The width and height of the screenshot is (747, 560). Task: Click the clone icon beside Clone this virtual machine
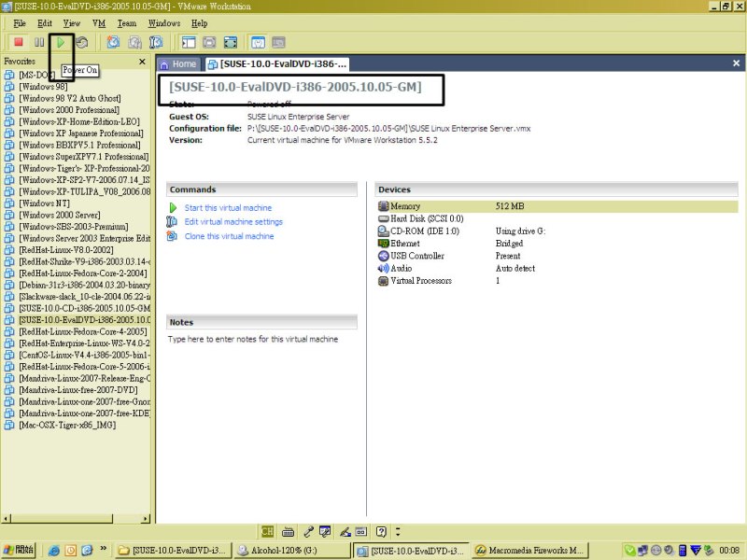[172, 236]
